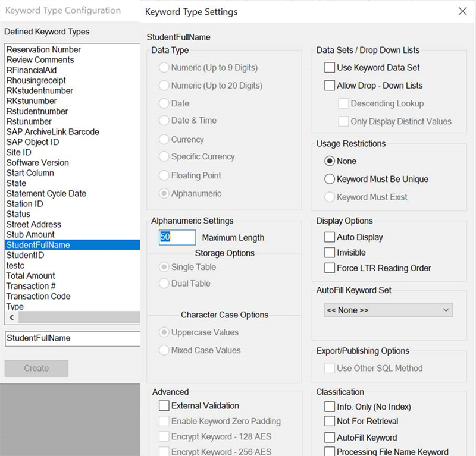Image resolution: width=476 pixels, height=456 pixels.
Task: Click Encrypt Keyword - 128 AES checkbox
Action: click(164, 436)
